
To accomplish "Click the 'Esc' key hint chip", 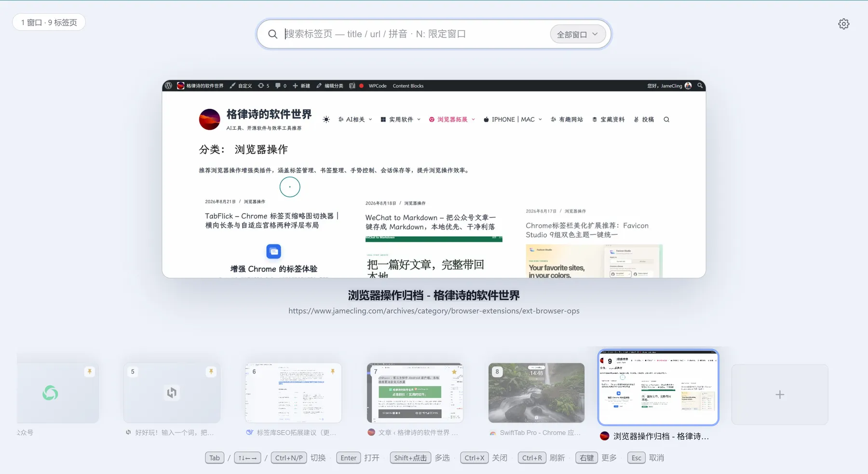I will (637, 458).
